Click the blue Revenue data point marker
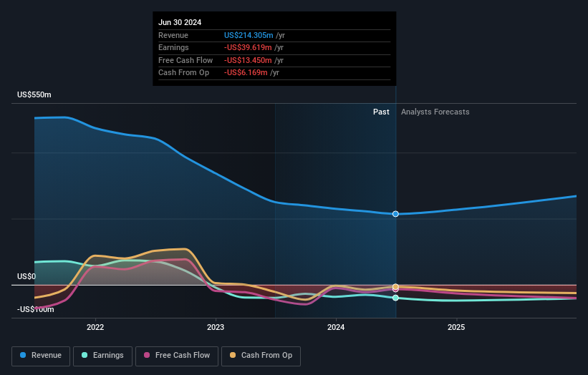Viewport: 588px width, 375px height. [395, 214]
